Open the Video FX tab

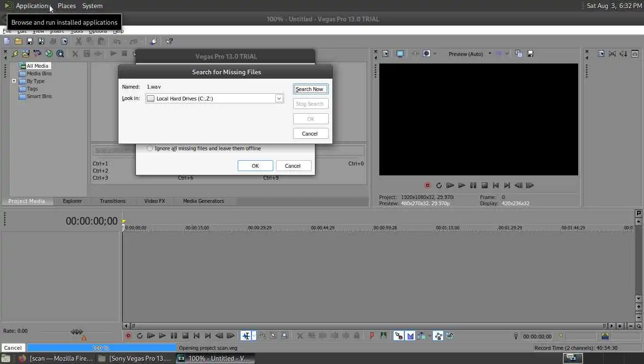tap(154, 201)
